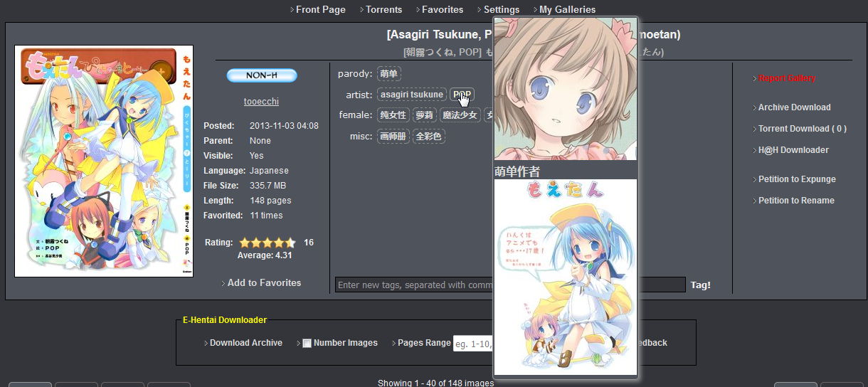Open the My Galleries page
This screenshot has width=868, height=387.
[x=567, y=9]
